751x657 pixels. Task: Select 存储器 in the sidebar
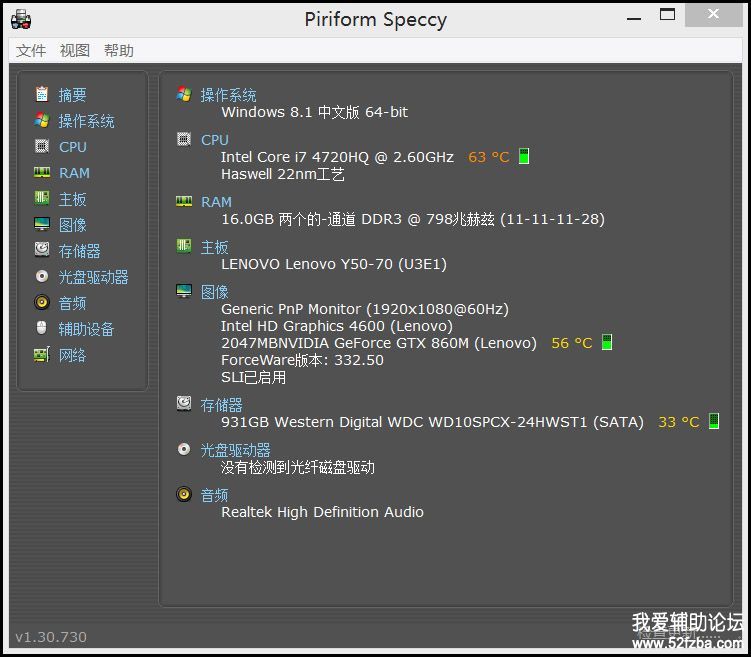pyautogui.click(x=80, y=250)
